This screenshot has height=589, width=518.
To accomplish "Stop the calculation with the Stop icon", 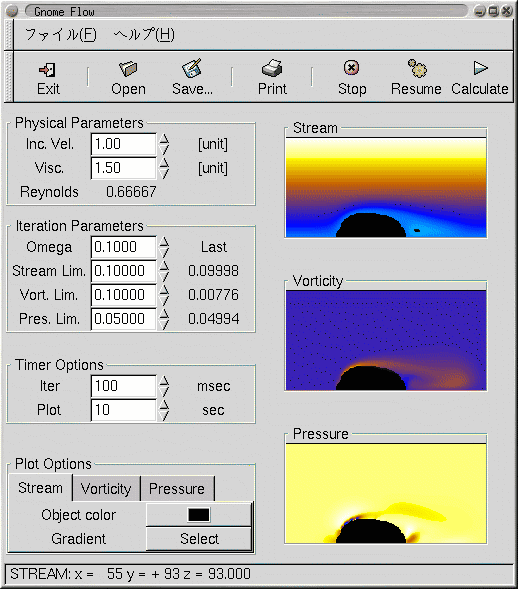I will pyautogui.click(x=352, y=68).
